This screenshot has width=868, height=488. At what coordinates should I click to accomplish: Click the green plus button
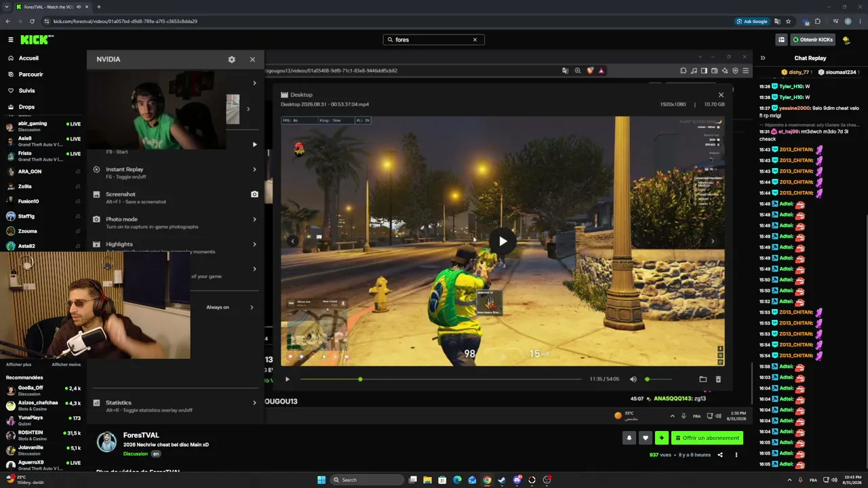point(662,438)
